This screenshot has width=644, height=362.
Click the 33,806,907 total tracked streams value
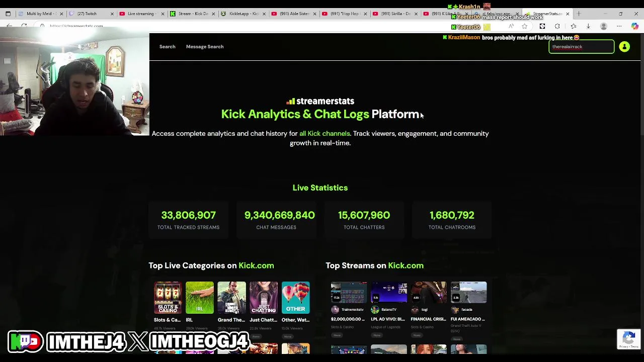pyautogui.click(x=188, y=215)
